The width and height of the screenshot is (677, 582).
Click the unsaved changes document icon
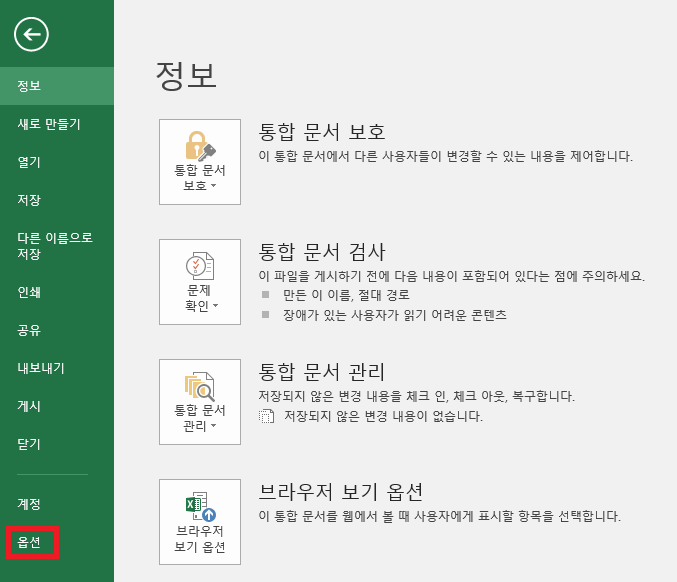(266, 416)
